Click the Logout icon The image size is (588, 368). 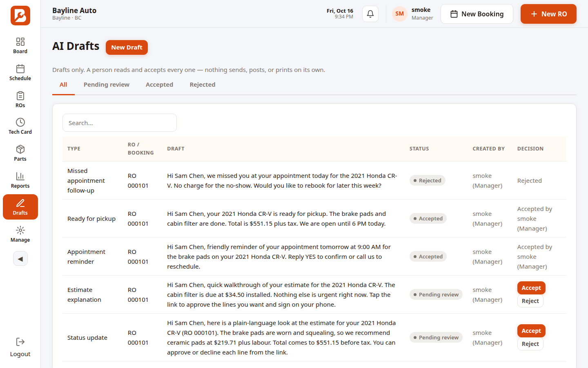click(20, 342)
